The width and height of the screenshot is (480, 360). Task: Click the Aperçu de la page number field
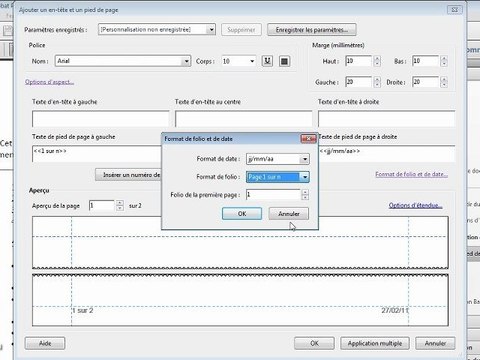(102, 206)
